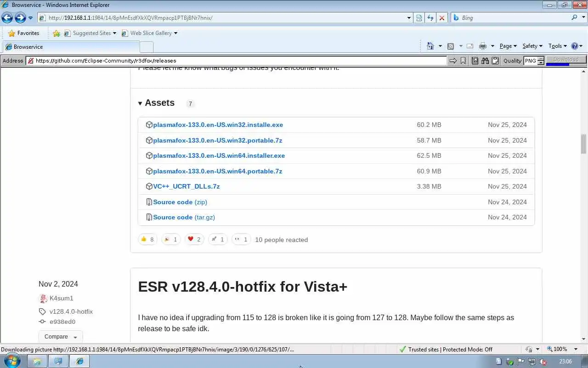The height and width of the screenshot is (368, 588).
Task: Open the Safety menu
Action: 532,46
